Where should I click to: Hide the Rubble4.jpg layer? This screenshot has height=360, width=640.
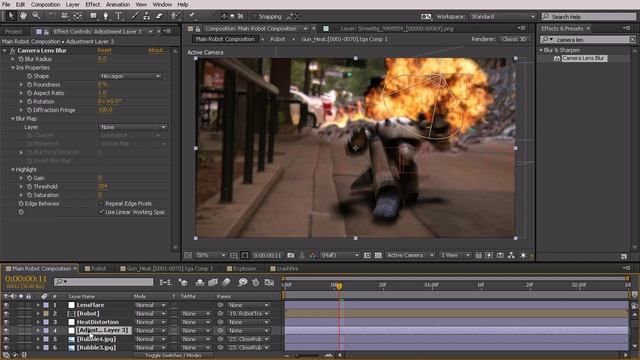pos(6,339)
